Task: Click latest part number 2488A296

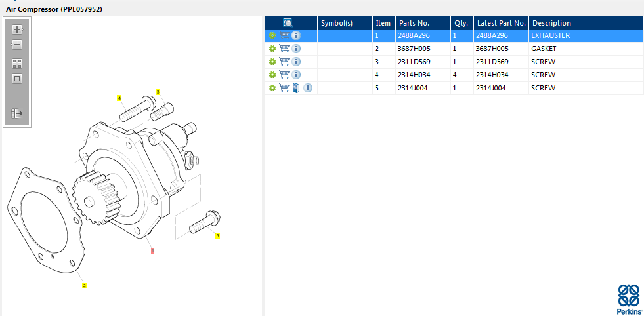Action: coord(492,35)
